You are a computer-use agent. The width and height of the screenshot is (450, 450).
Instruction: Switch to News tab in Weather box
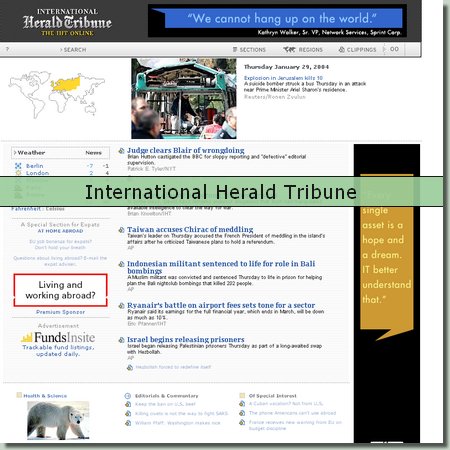93,153
